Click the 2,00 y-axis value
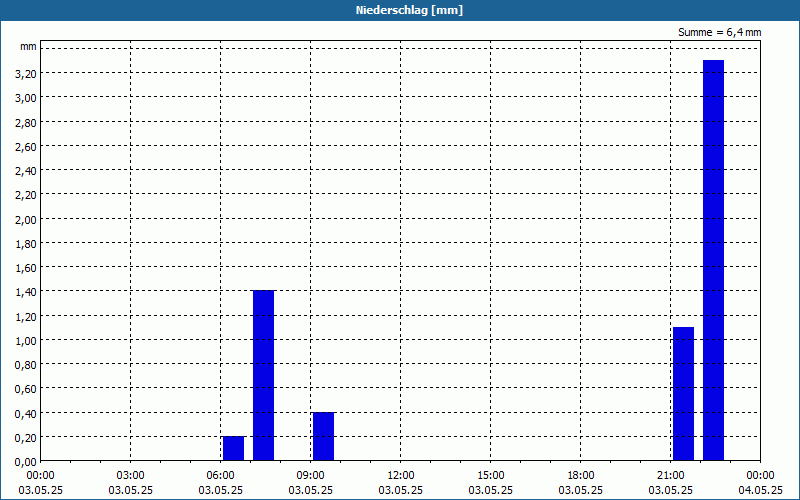800x500 pixels. pyautogui.click(x=26, y=219)
